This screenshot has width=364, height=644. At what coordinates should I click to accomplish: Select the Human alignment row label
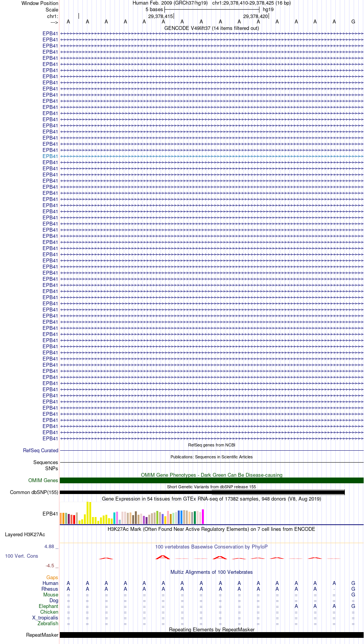(51, 583)
